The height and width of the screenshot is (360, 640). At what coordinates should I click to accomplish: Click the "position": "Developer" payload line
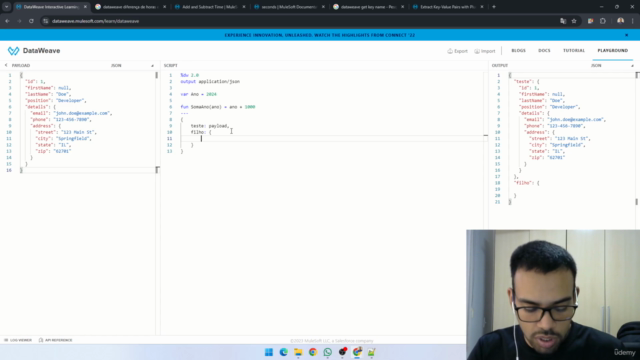coord(56,100)
